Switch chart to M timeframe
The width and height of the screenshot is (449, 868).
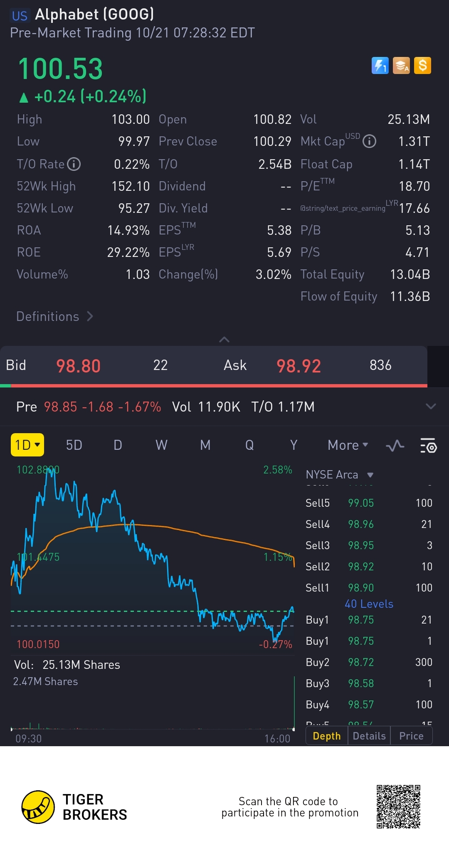(x=205, y=445)
